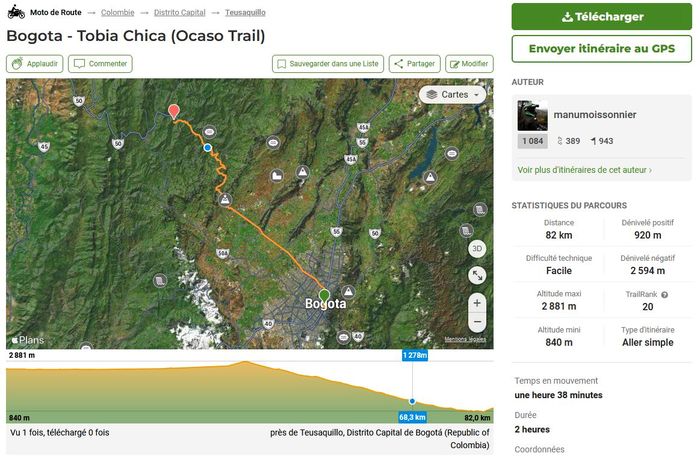Expand map to fullscreen view
This screenshot has height=459, width=700.
(477, 275)
